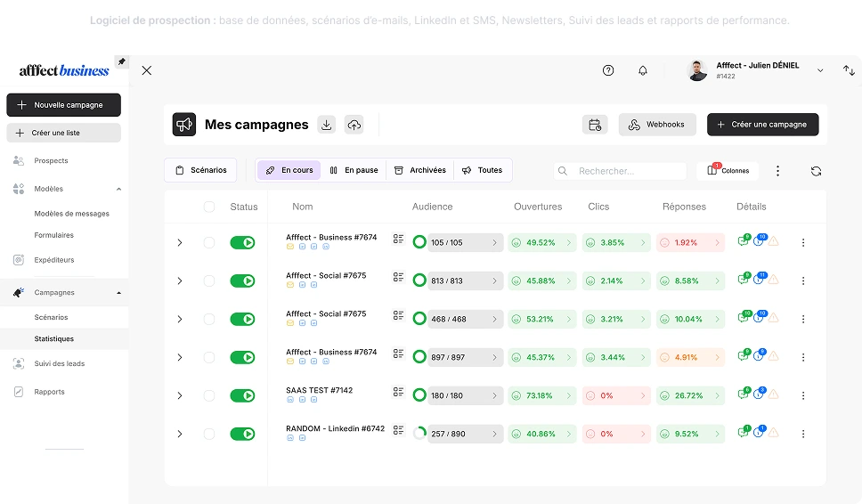Open steps list icon for SAAS TEST #7142
This screenshot has width=862, height=504.
(x=399, y=392)
